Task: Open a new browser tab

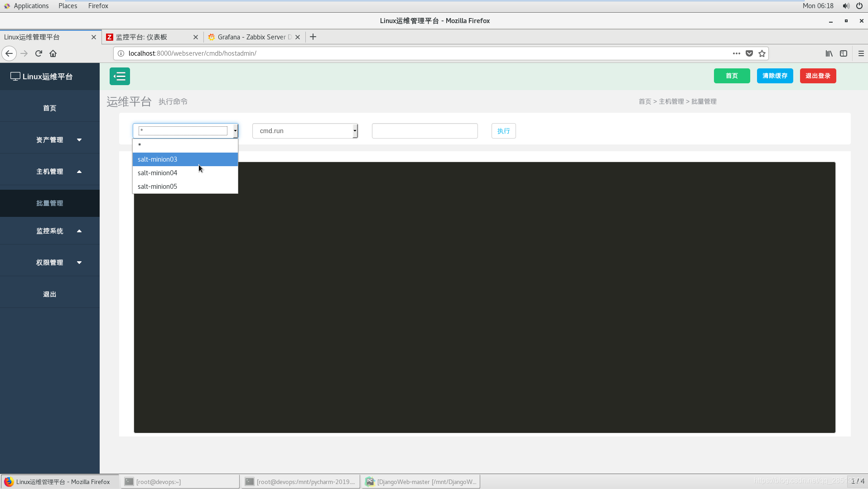Action: [313, 37]
